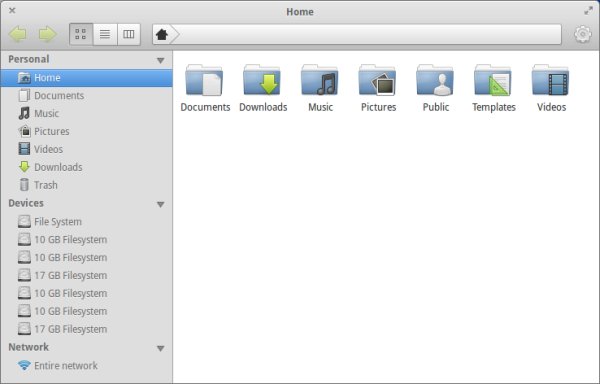Click the Personal section heading

pyautogui.click(x=29, y=59)
